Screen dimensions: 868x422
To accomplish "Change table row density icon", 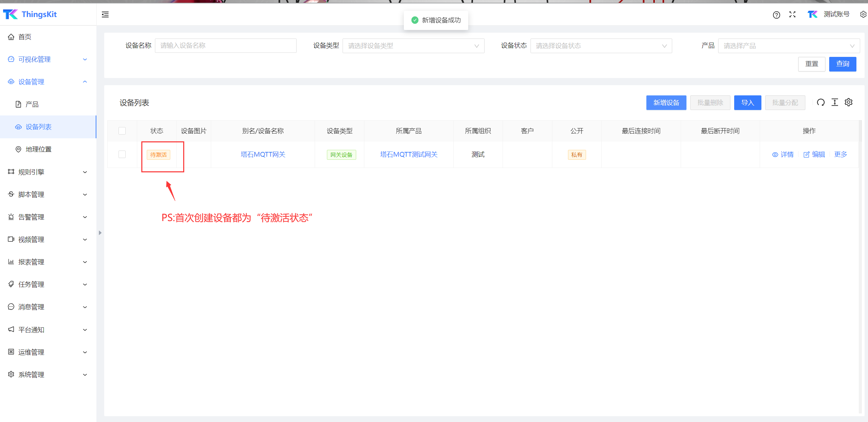I will [x=835, y=103].
